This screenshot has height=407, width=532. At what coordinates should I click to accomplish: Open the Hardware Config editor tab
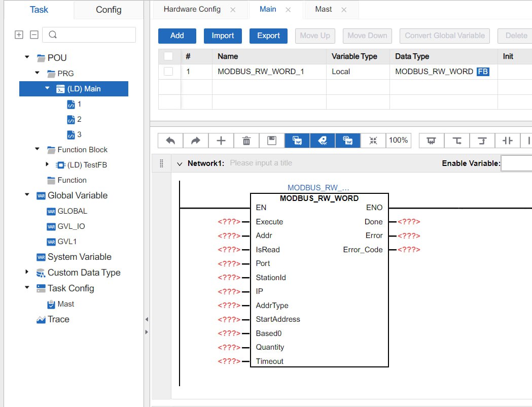click(192, 10)
